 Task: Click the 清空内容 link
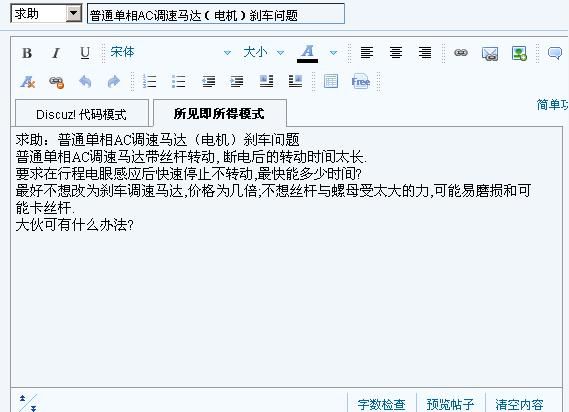(x=519, y=404)
